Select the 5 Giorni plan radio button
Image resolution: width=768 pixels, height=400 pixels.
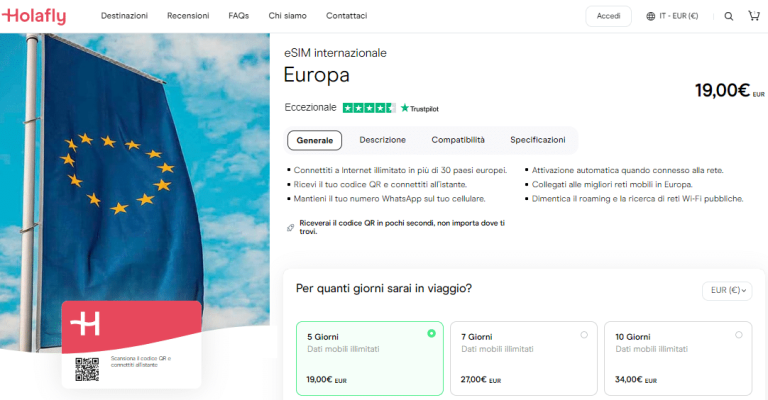[431, 334]
